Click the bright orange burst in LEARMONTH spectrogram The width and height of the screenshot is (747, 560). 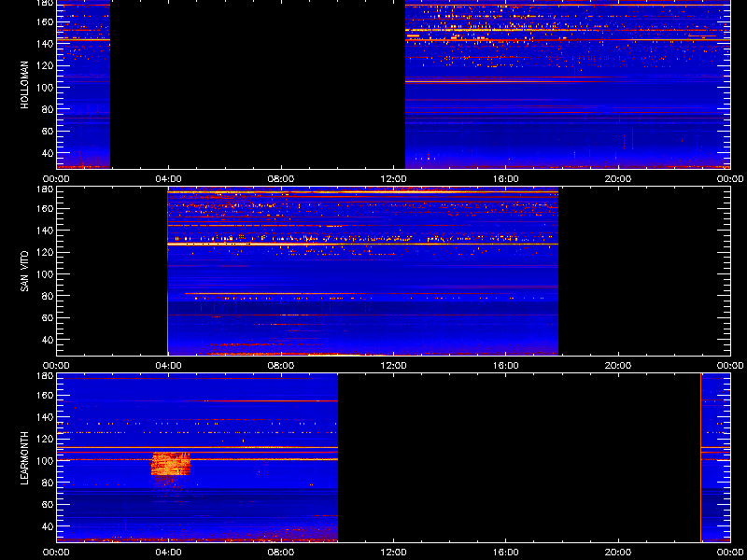coord(171,464)
